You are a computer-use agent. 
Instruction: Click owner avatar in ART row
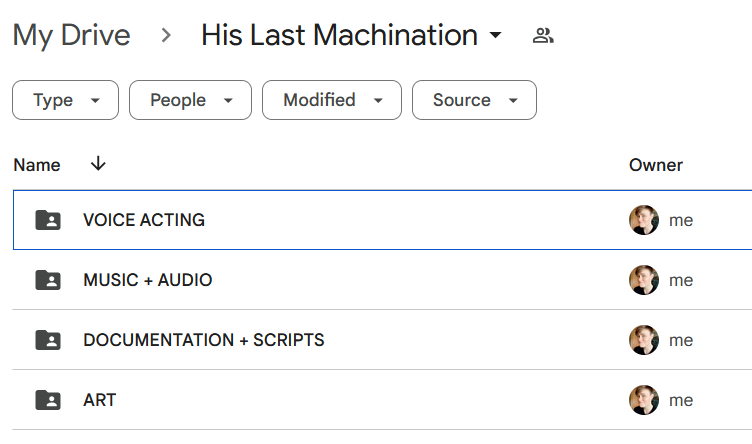pyautogui.click(x=644, y=400)
